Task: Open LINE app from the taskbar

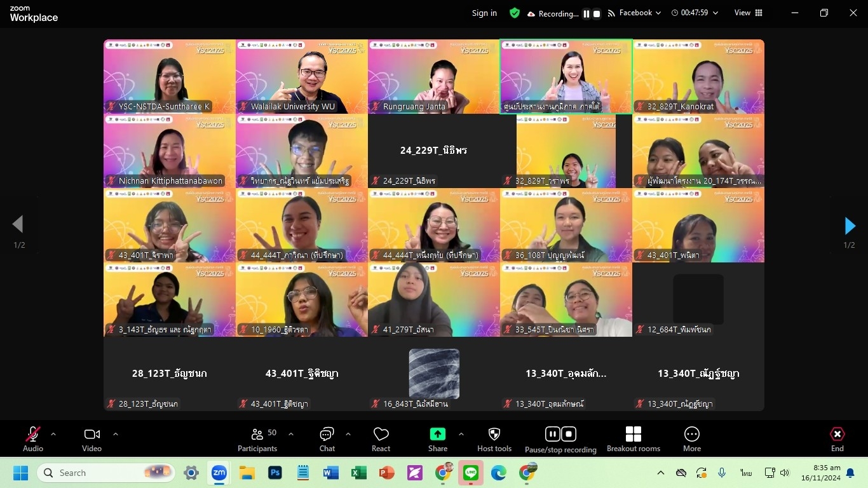Action: 471,473
